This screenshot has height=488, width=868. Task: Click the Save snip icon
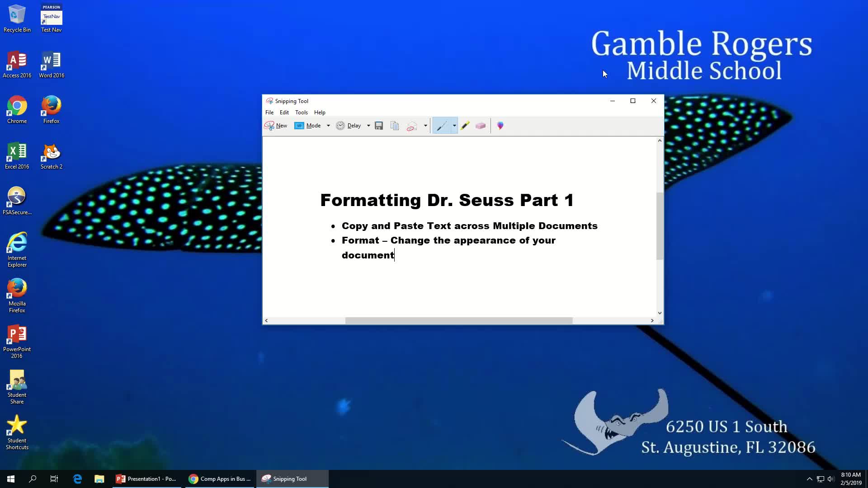379,126
